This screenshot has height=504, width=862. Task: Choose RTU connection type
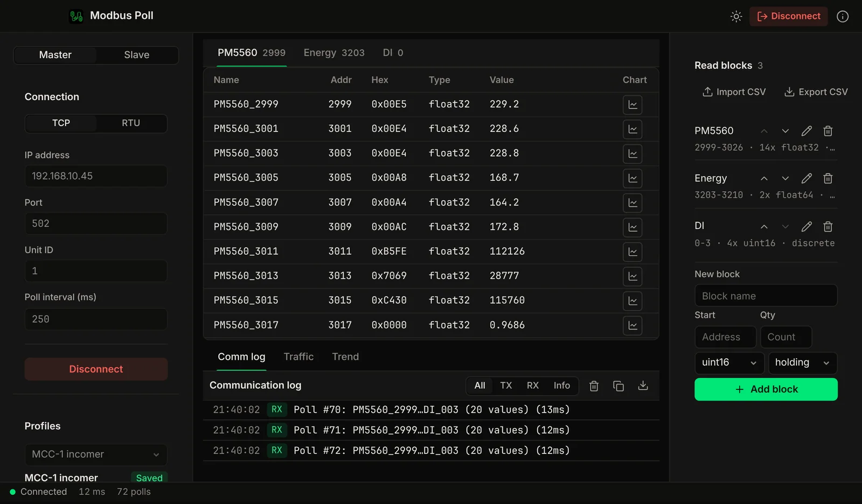click(x=131, y=123)
